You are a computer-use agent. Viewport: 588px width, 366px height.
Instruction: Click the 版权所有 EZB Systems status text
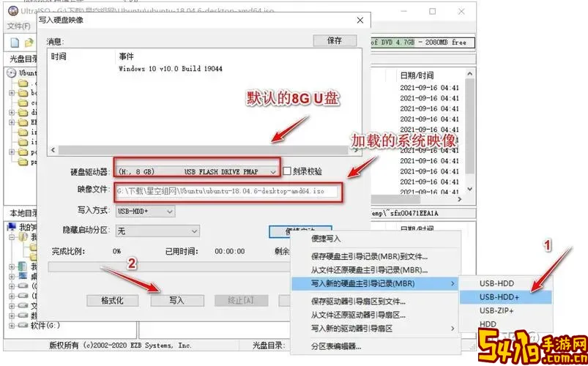(120, 346)
